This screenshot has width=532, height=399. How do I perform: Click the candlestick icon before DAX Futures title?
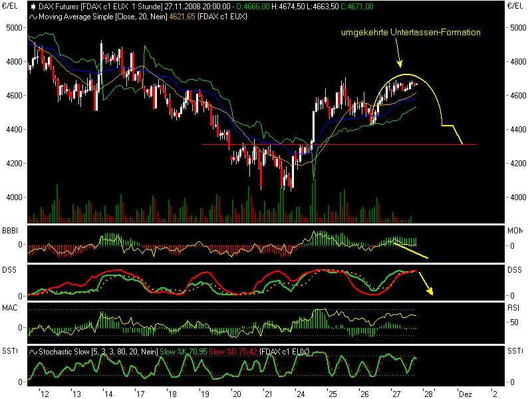coord(33,7)
